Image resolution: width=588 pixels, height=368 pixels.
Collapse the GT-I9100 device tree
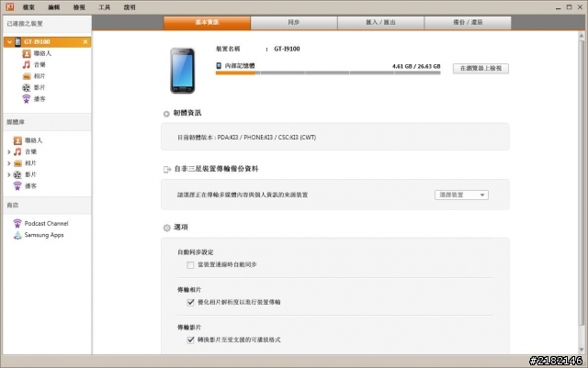pyautogui.click(x=9, y=42)
